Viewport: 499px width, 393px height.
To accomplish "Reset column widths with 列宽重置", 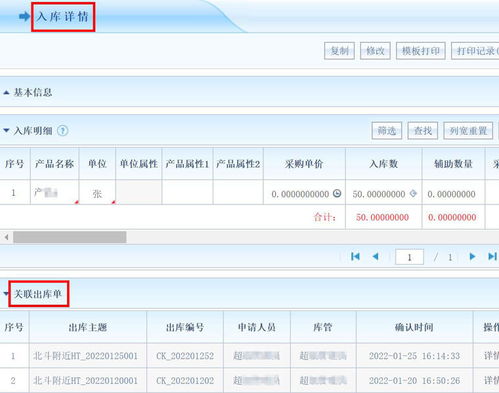I will tap(468, 131).
